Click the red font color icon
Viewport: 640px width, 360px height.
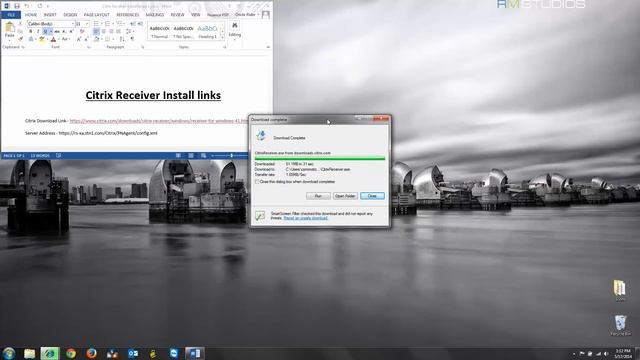(x=53, y=39)
